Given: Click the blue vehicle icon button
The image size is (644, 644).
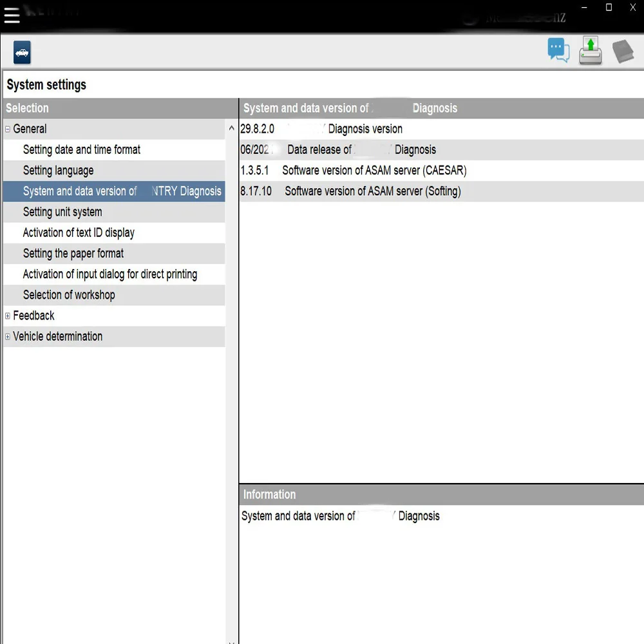Looking at the screenshot, I should click(x=22, y=52).
